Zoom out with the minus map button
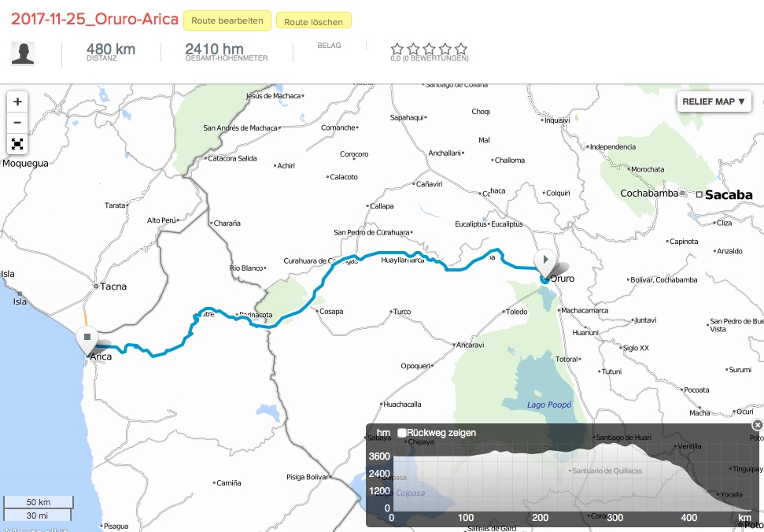This screenshot has height=532, width=764. (17, 123)
